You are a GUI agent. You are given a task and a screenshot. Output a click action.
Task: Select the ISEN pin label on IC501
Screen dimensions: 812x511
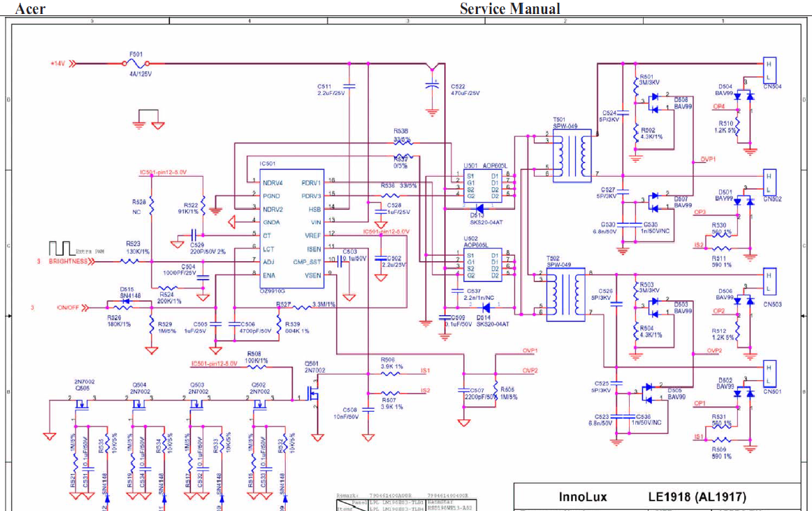pos(314,250)
